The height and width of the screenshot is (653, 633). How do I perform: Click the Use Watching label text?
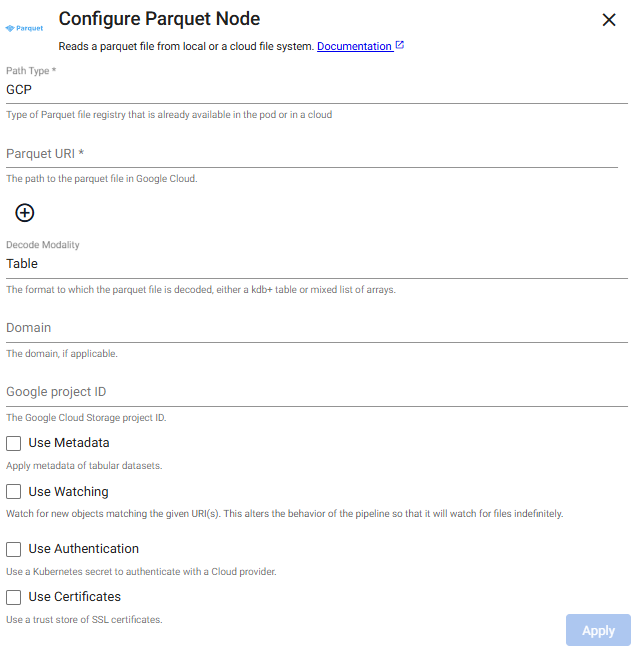(68, 491)
